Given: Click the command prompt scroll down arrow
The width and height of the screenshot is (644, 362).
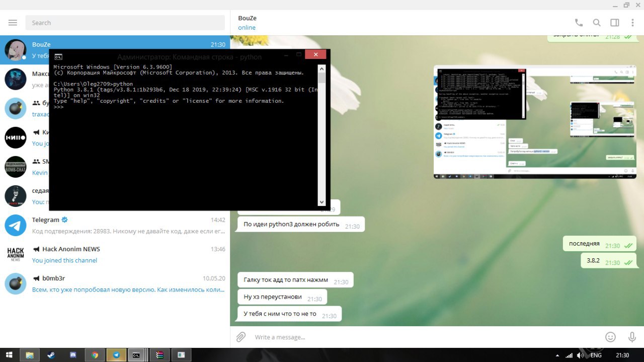Looking at the screenshot, I should 322,202.
